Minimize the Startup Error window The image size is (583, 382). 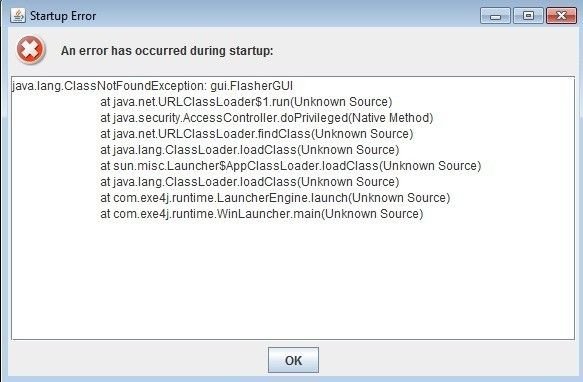click(495, 16)
